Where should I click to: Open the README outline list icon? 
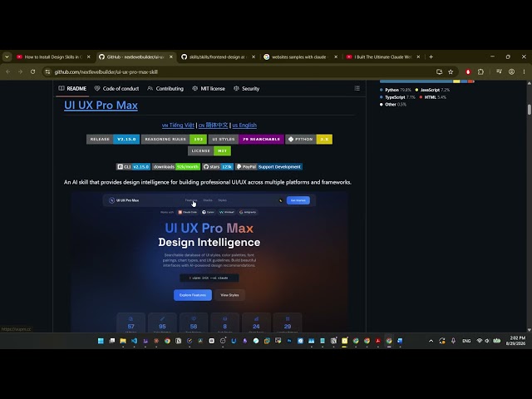(x=357, y=88)
